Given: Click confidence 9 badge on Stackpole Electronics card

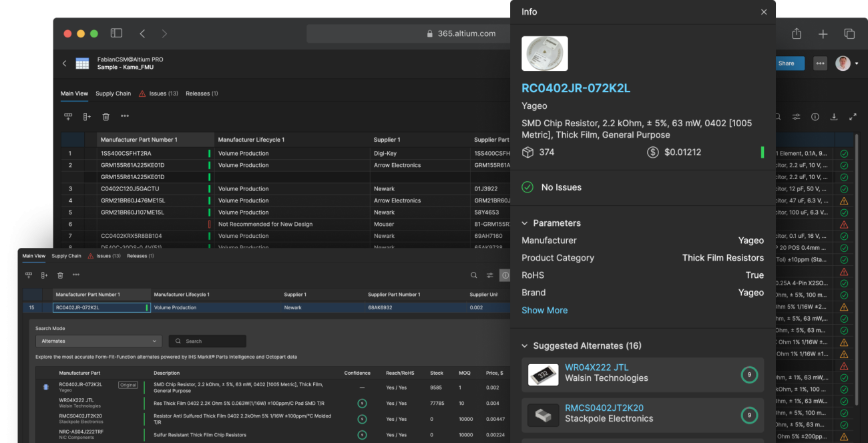Looking at the screenshot, I should pyautogui.click(x=749, y=415).
